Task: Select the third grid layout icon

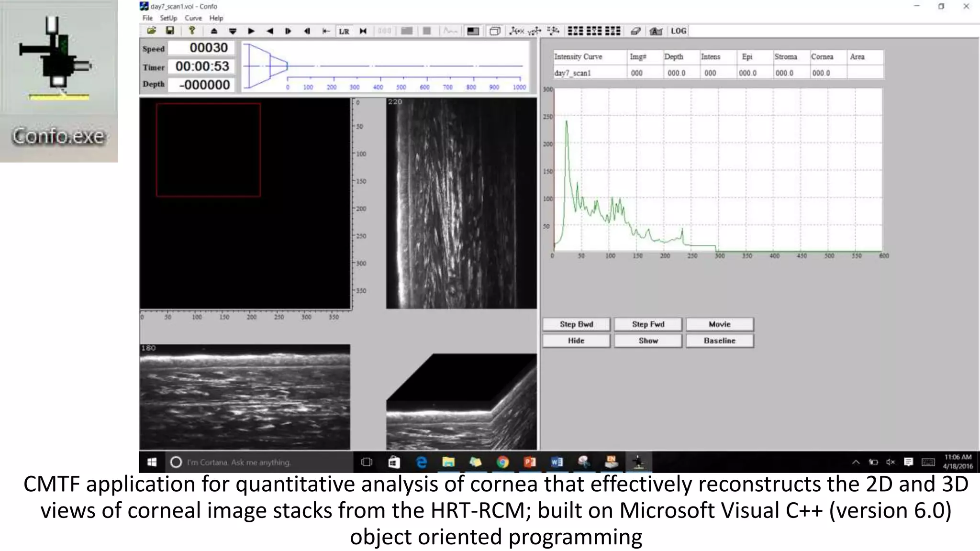Action: pyautogui.click(x=612, y=31)
